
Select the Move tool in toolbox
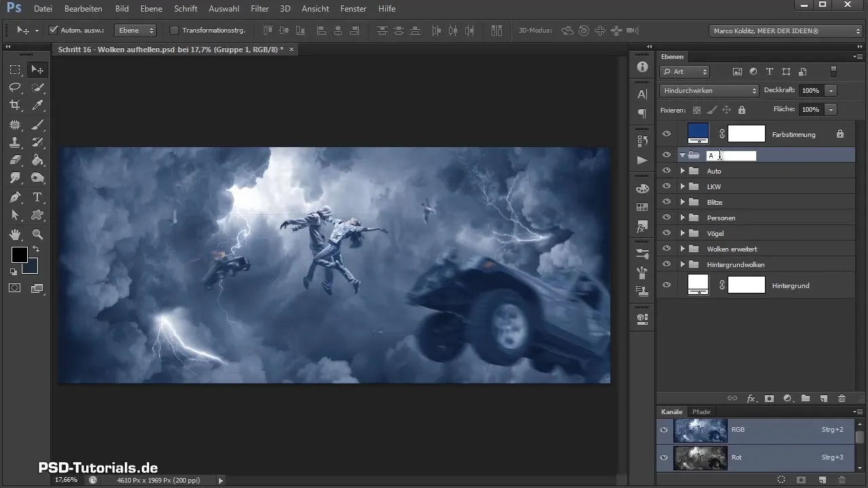(x=37, y=69)
